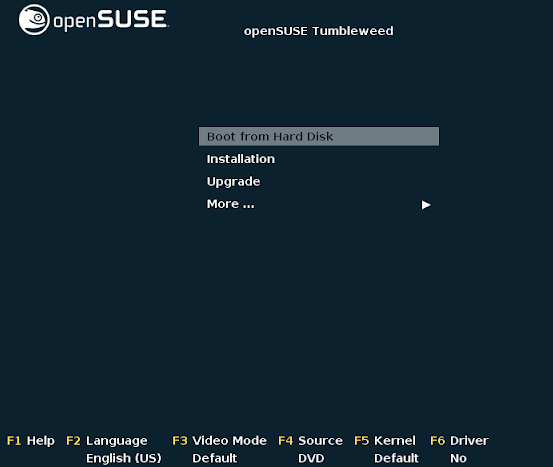Select Boot from Hard Disk entry

point(319,137)
